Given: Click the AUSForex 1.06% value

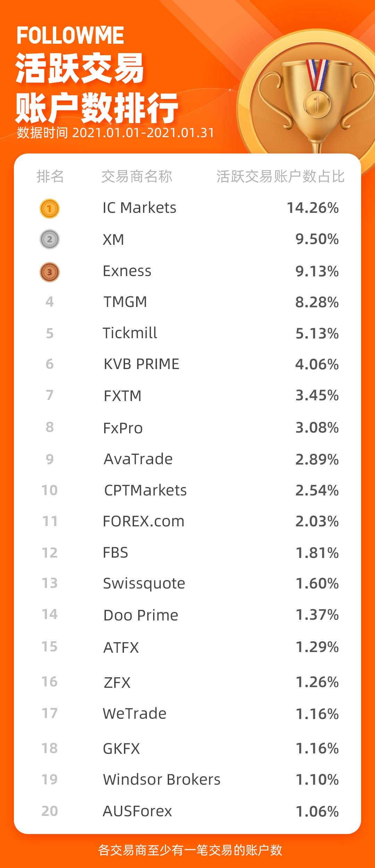Looking at the screenshot, I should coord(317,811).
